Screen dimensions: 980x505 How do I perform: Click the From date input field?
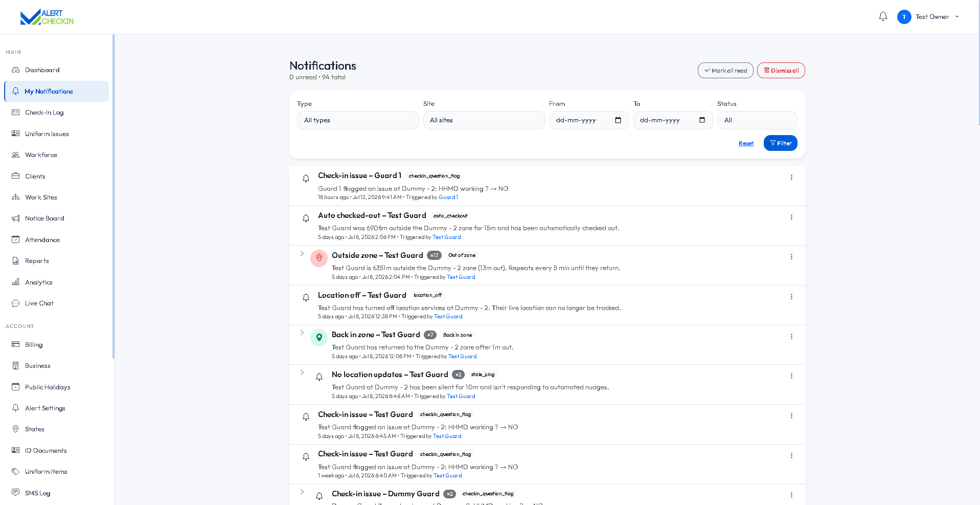click(589, 120)
